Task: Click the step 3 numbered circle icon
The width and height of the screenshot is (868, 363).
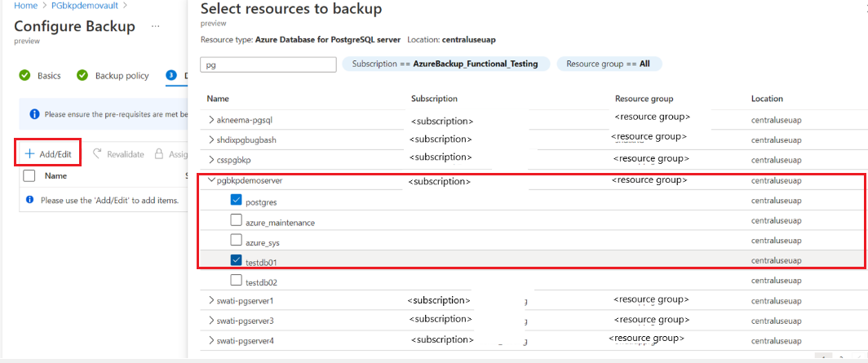Action: point(171,76)
